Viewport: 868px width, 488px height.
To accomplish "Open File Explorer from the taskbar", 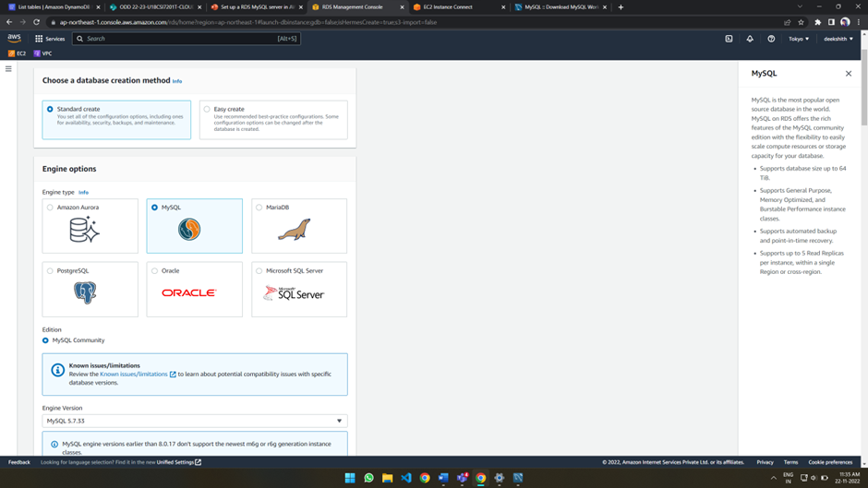I will 388,478.
